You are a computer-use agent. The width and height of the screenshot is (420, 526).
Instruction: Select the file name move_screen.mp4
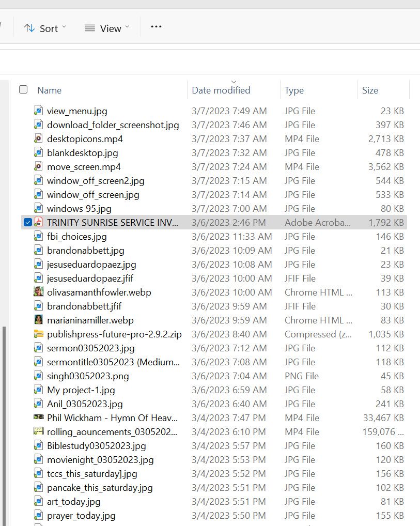84,167
